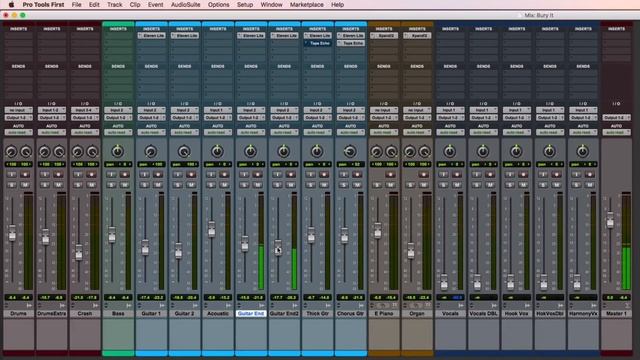Click the volume readout on the Vocals track
640x360 pixels.
(450, 298)
